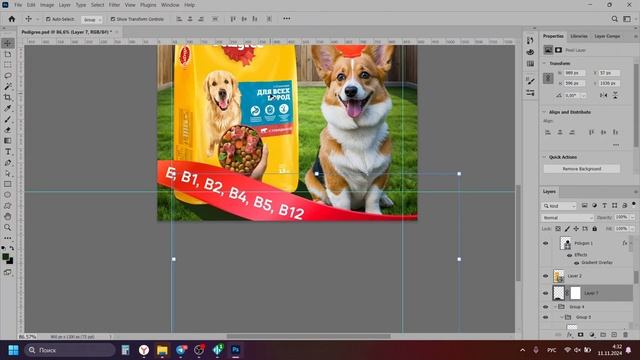
Task: Open the Window menu
Action: [x=170, y=5]
